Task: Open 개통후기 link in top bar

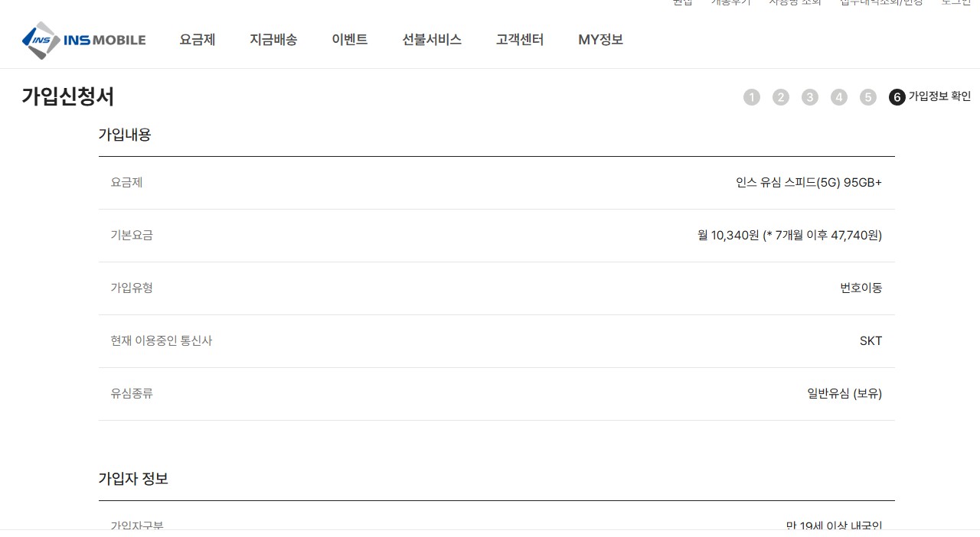Action: 731,2
